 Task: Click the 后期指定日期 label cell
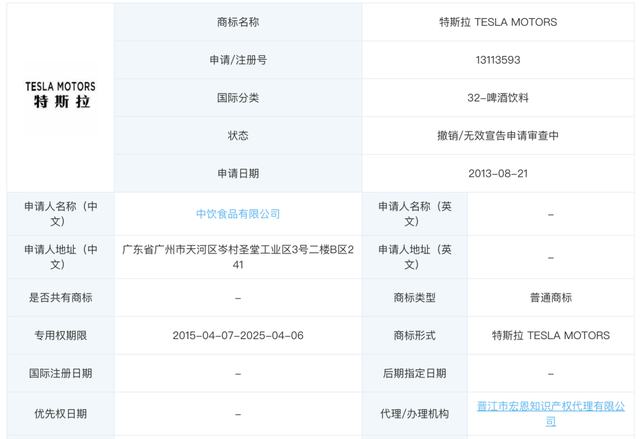(x=415, y=374)
